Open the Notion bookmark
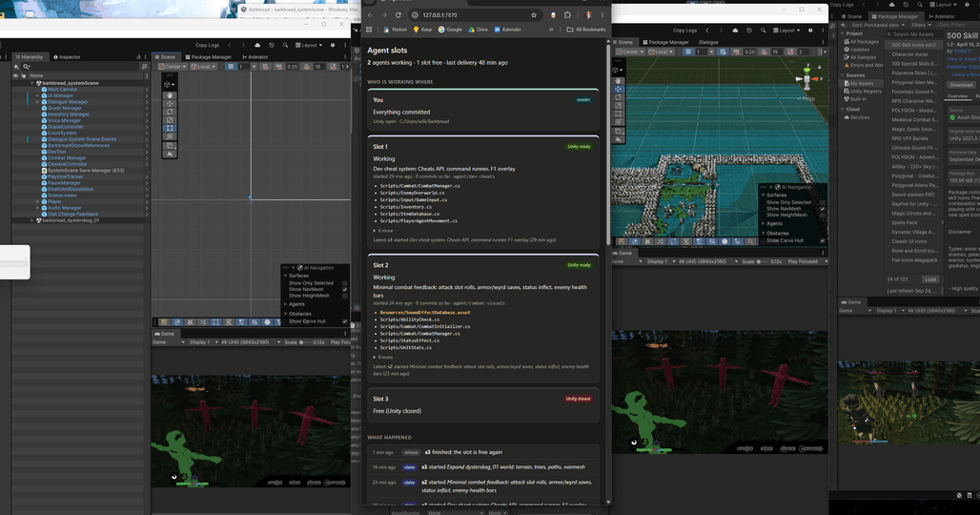Image resolution: width=980 pixels, height=515 pixels. [395, 30]
